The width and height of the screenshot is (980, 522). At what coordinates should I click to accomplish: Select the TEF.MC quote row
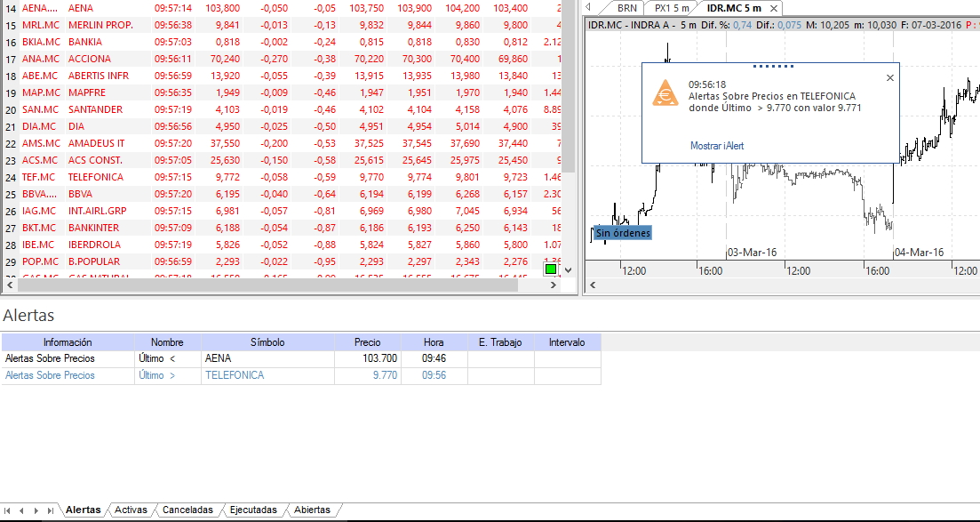point(282,177)
